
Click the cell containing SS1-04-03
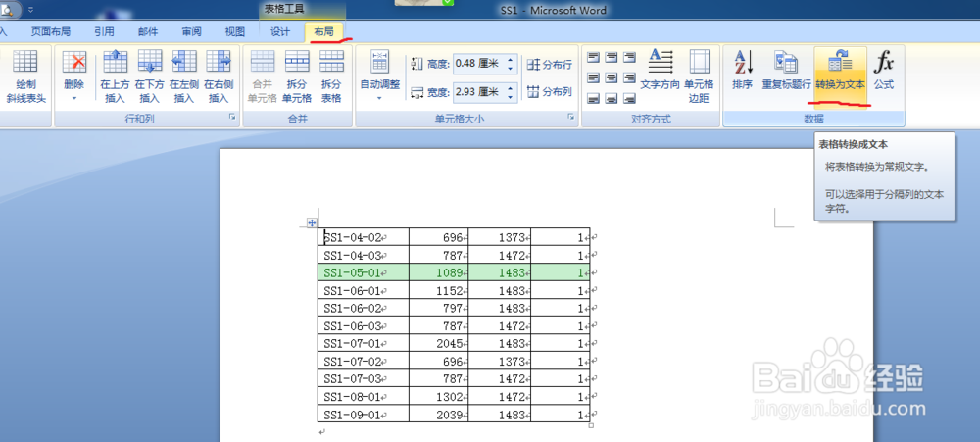364,255
